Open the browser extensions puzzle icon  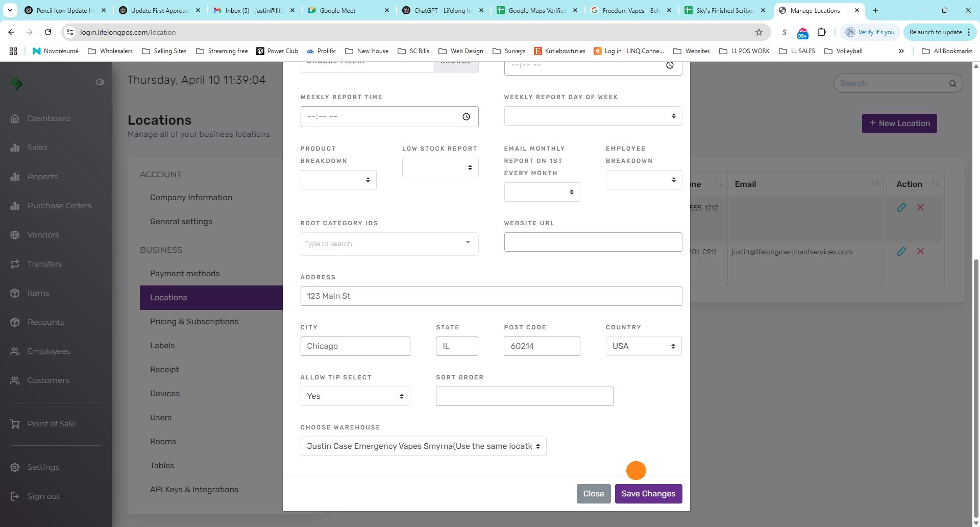[821, 32]
